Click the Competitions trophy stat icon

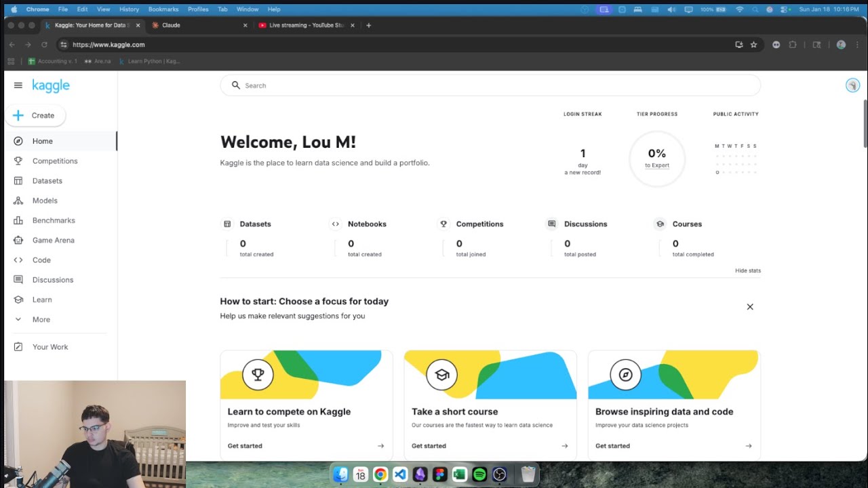pyautogui.click(x=443, y=224)
